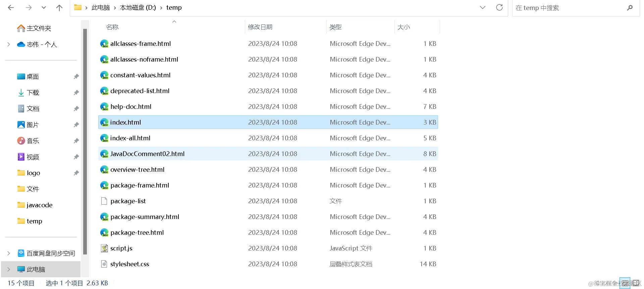Select the constant-values.html file icon
The image size is (644, 289).
pyautogui.click(x=104, y=75)
